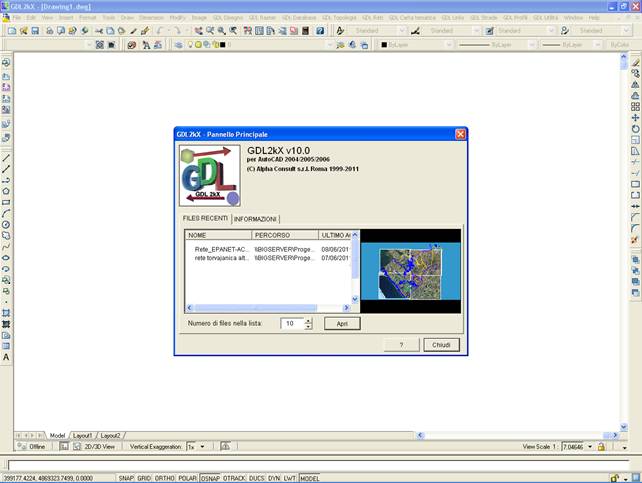Viewport: 642px width, 483px height.
Task: Select the FILES RECENTI tab
Action: [205, 218]
